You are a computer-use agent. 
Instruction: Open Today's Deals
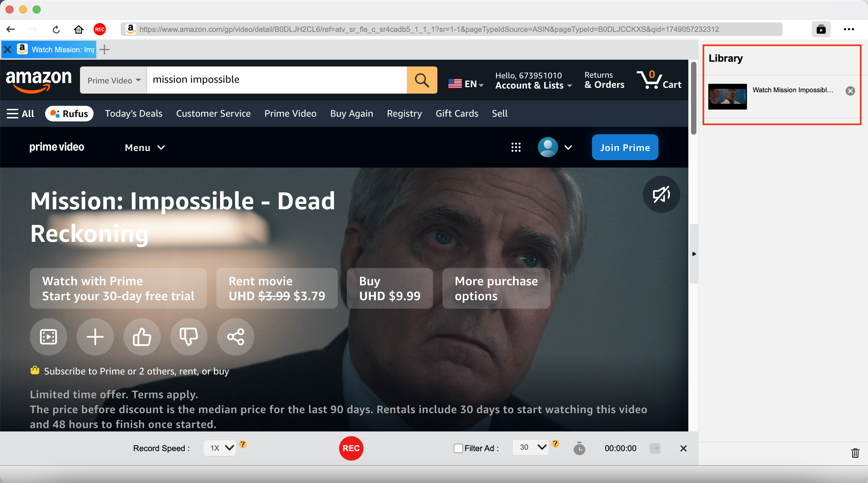coord(134,114)
